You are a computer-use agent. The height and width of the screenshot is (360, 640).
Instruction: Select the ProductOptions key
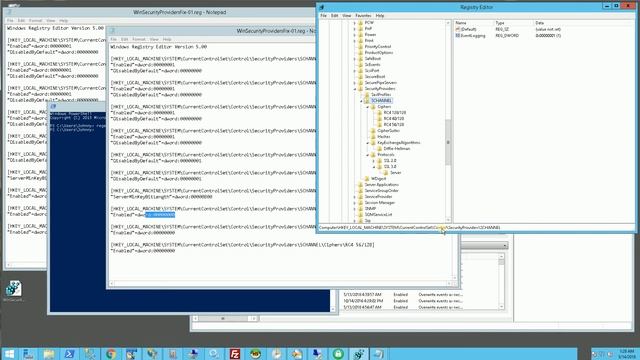[379, 53]
